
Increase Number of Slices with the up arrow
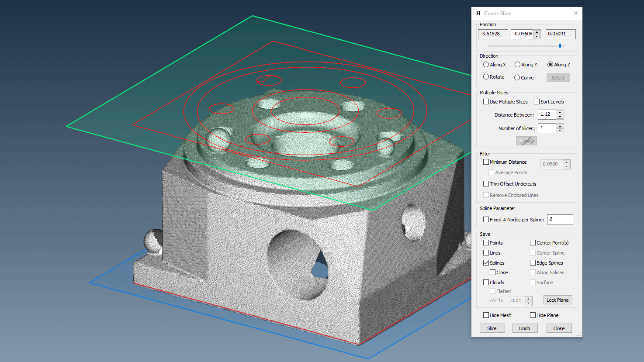(560, 126)
